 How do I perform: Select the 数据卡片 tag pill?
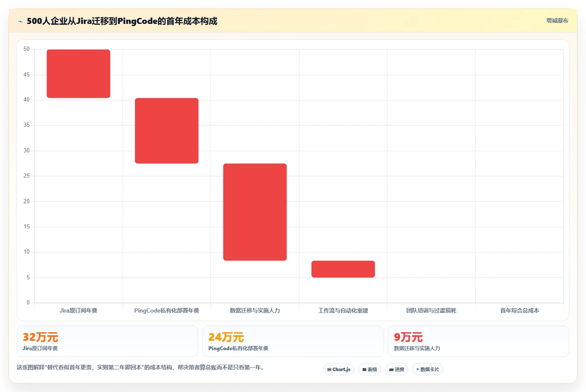tap(428, 369)
